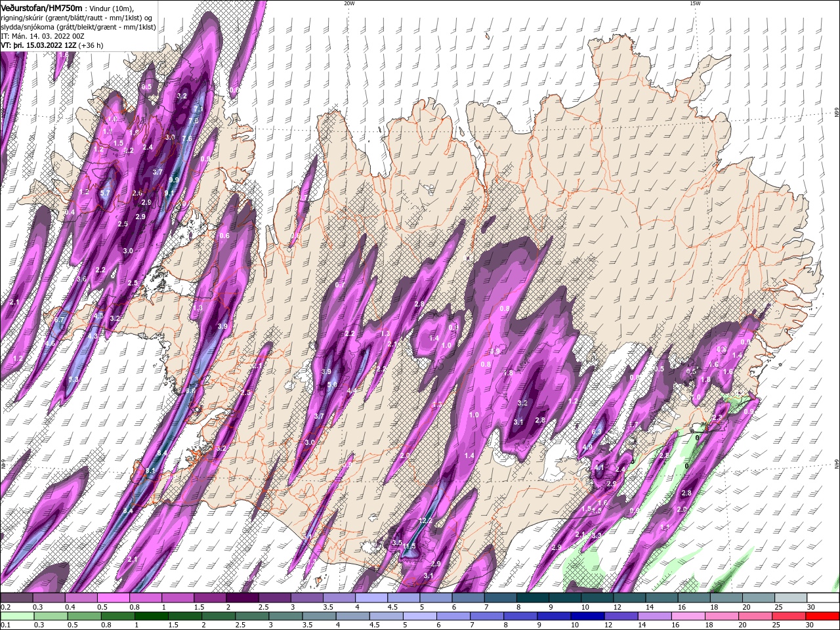840x630 pixels.
Task: Select light lavender 4–4.5 swatch in upper legend
Action: [371, 598]
